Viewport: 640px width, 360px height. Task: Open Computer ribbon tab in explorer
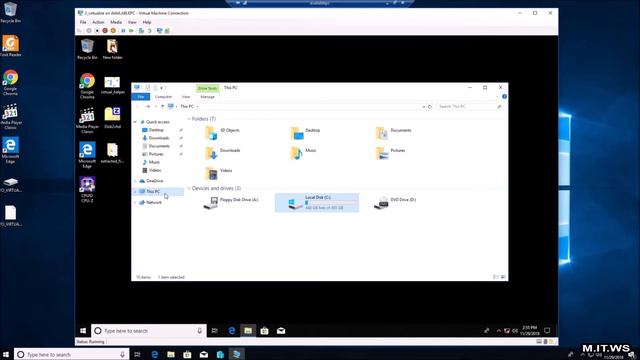163,97
